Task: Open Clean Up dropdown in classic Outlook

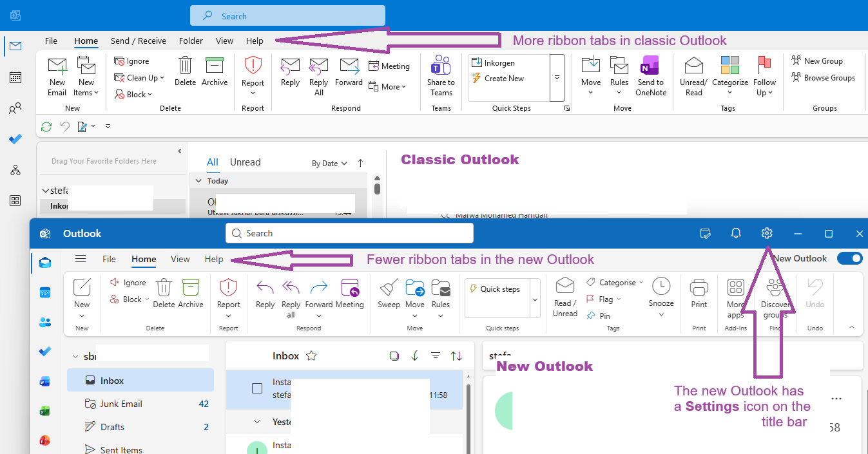Action: tap(139, 78)
